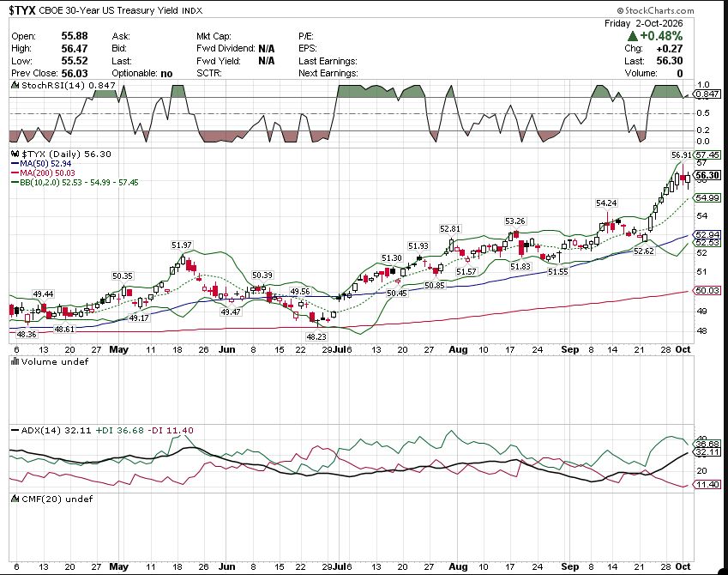728x575 pixels.
Task: Click the 56.30 last price tag on axis
Action: (707, 175)
